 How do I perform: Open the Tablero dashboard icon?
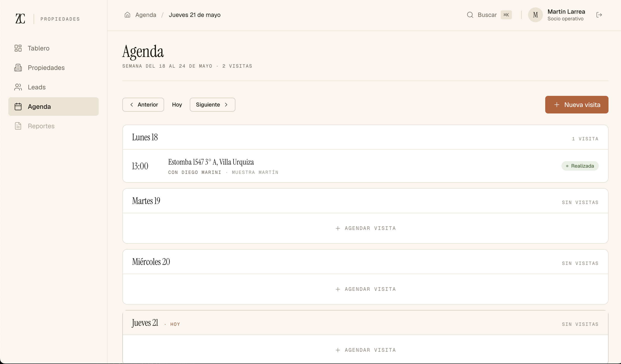click(18, 48)
